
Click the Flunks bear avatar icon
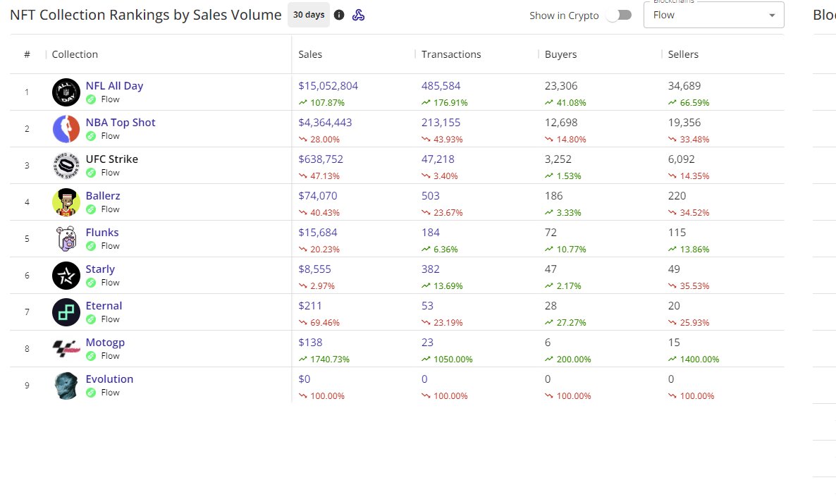(66, 239)
